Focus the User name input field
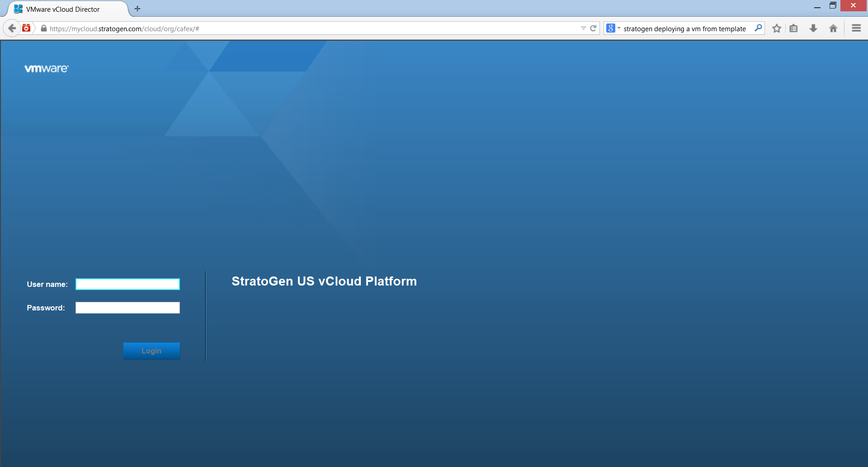Viewport: 868px width, 467px height. point(127,284)
